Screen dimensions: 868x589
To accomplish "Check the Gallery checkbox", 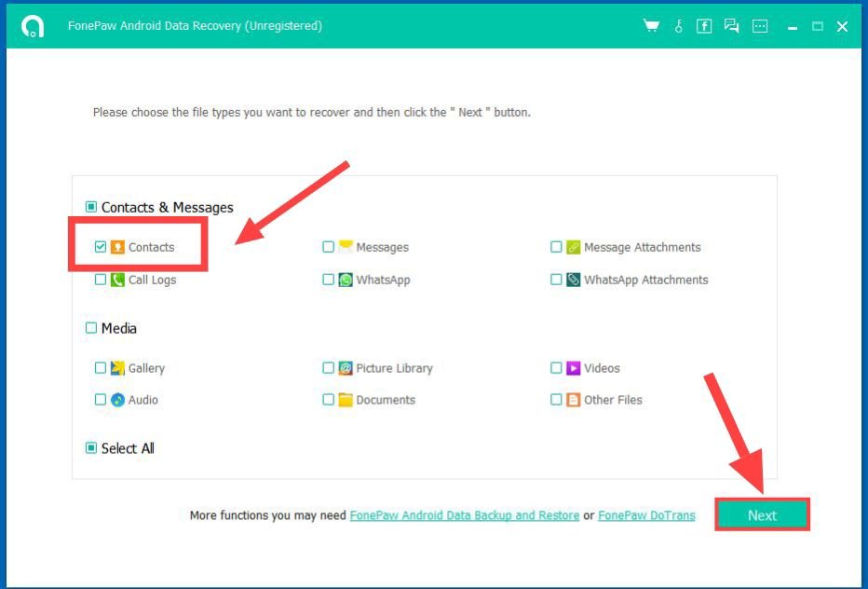I will tap(101, 368).
